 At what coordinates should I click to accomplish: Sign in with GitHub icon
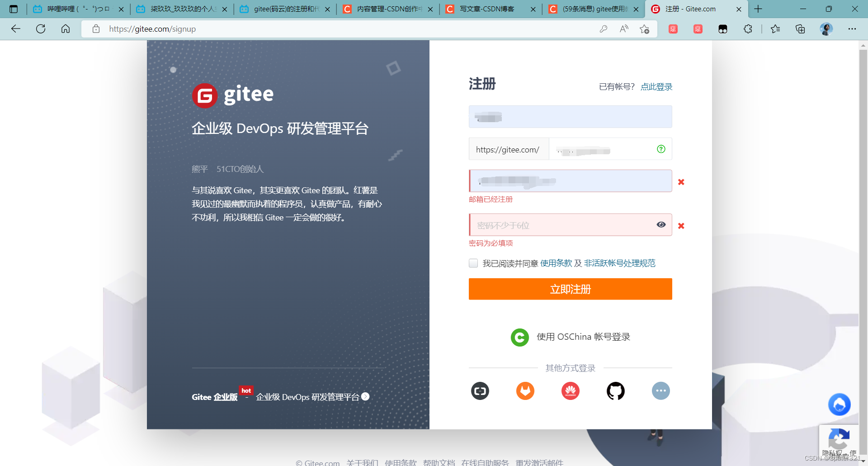coord(616,391)
